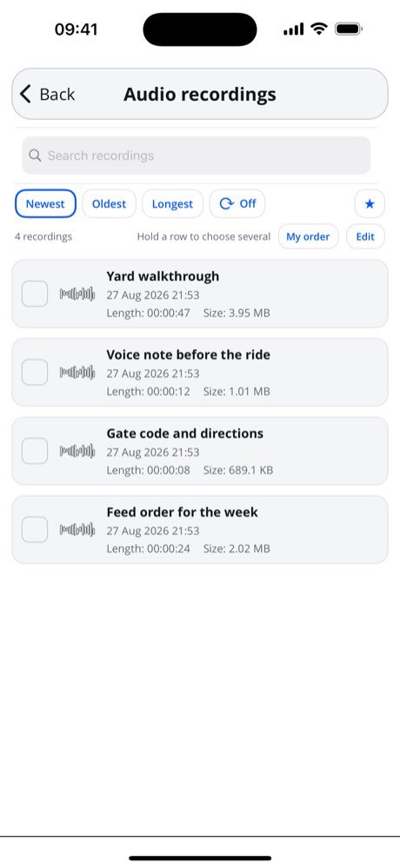Click the magnifier icon in the search bar
400x868 pixels.
35,156
